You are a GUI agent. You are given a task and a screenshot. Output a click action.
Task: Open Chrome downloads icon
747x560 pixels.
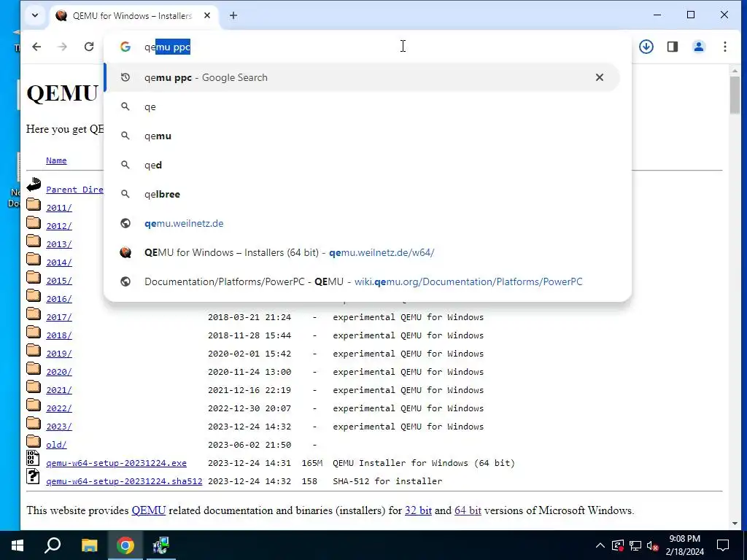click(x=646, y=47)
